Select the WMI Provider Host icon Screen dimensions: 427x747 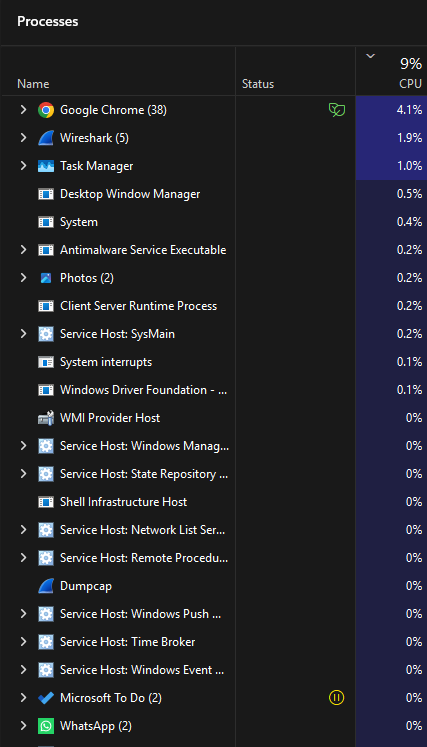46,418
